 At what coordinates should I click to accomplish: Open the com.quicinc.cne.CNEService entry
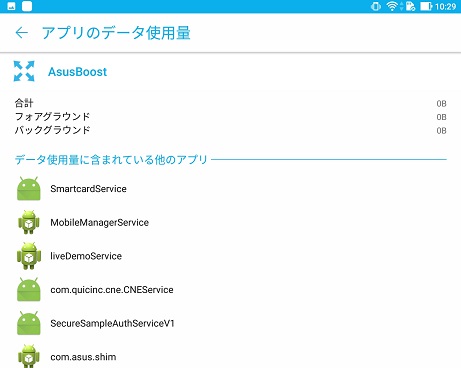pos(230,290)
